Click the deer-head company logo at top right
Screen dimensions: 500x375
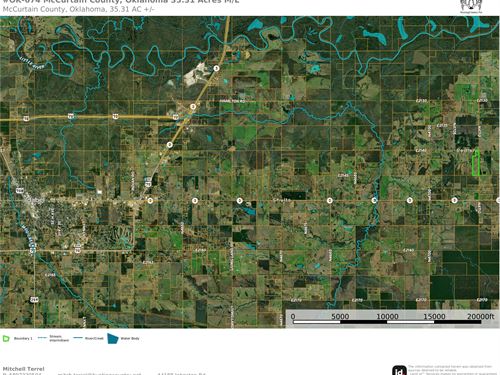471,6
